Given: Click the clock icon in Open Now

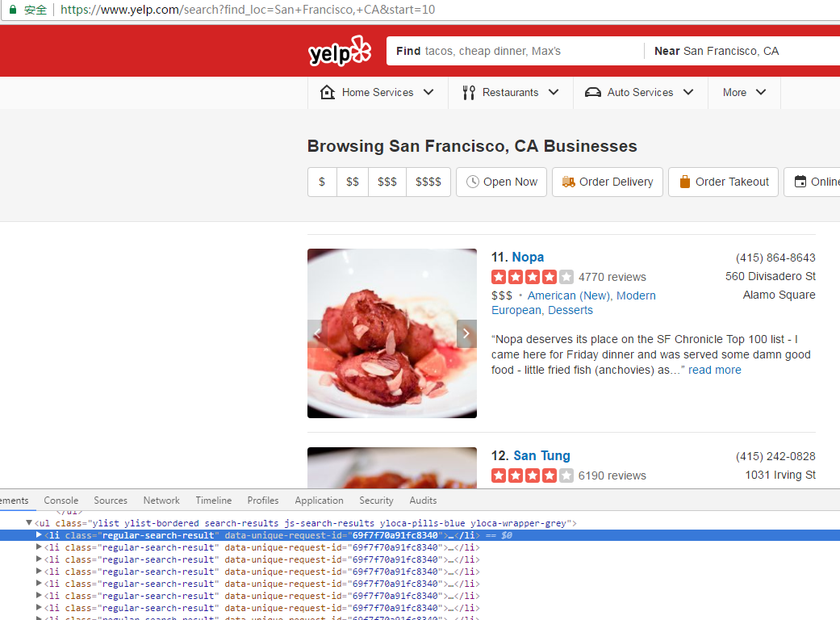Looking at the screenshot, I should pos(473,182).
